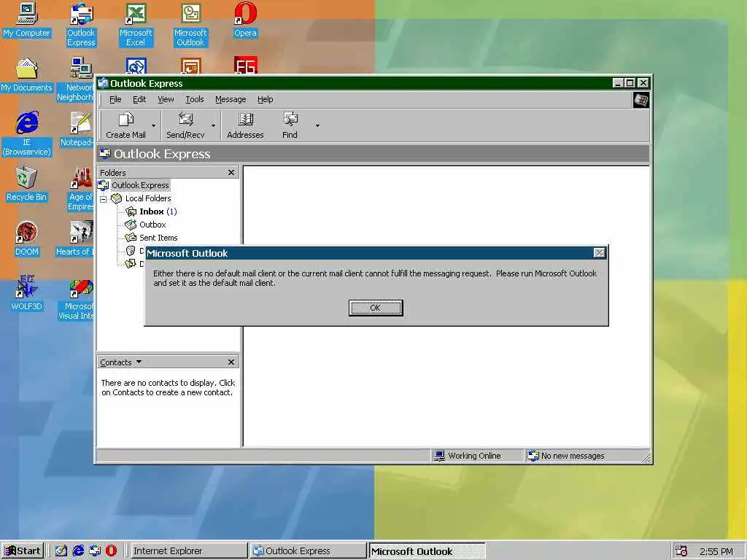Screen dimensions: 747x560
Task: Open Hearts of Iron desktop shortcut
Action: [x=75, y=238]
